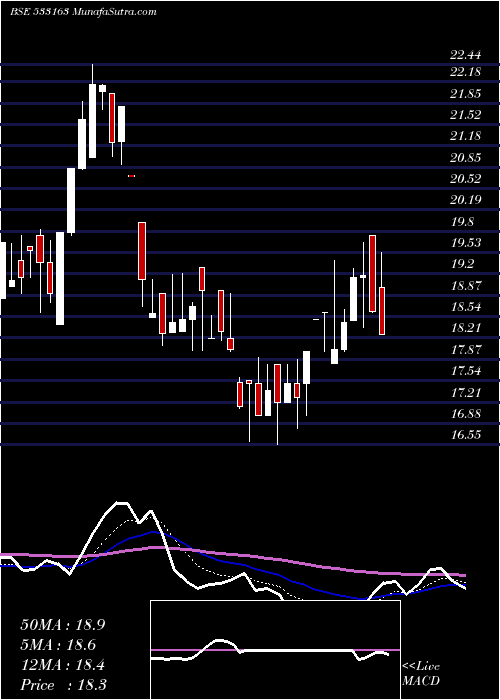Click the 22.44 price axis label
The width and height of the screenshot is (500, 700).
point(466,55)
